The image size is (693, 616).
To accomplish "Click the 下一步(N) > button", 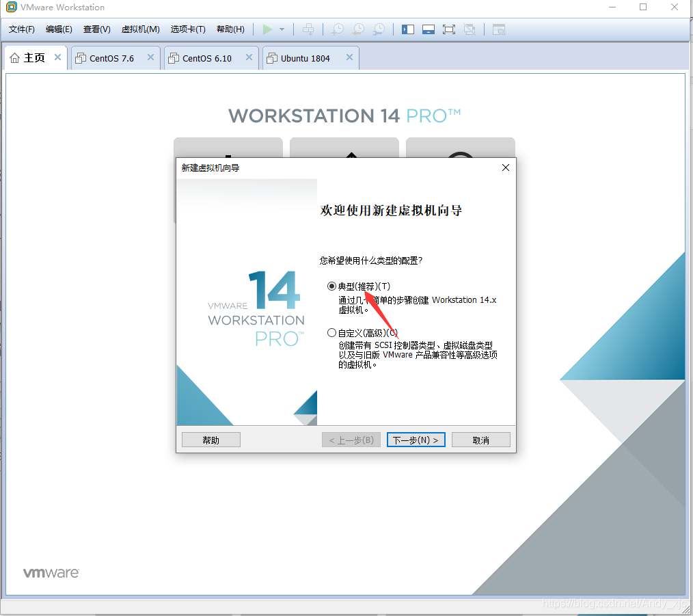I will point(416,440).
